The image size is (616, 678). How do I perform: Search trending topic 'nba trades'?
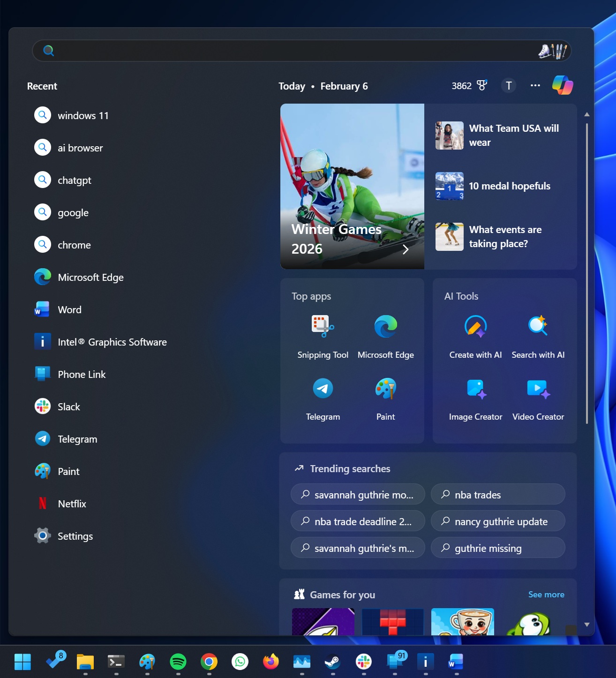pyautogui.click(x=478, y=494)
